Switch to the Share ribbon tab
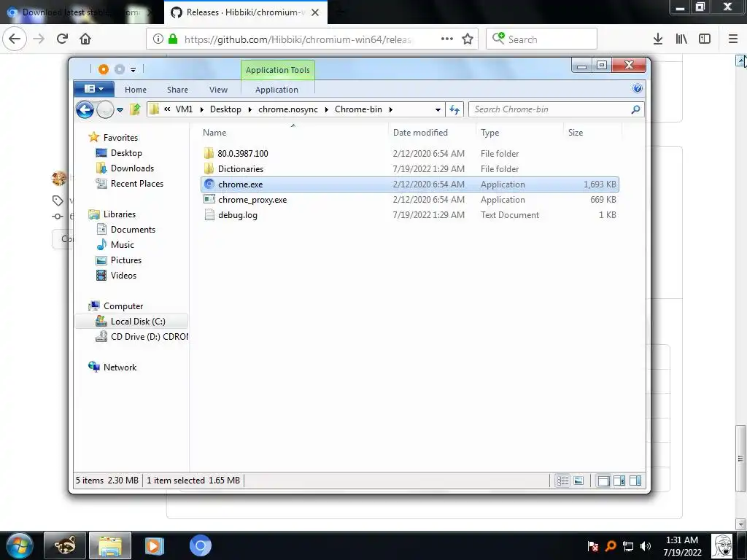The image size is (747, 560). (177, 90)
